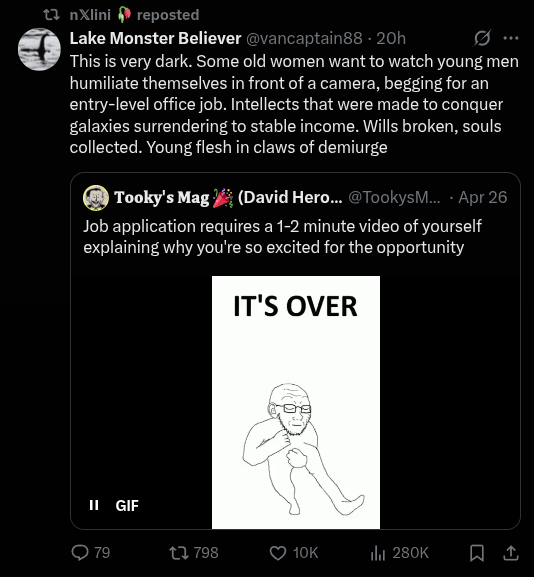Visit the @vancaptain88 handle
Image resolution: width=534 pixels, height=577 pixels.
point(304,38)
